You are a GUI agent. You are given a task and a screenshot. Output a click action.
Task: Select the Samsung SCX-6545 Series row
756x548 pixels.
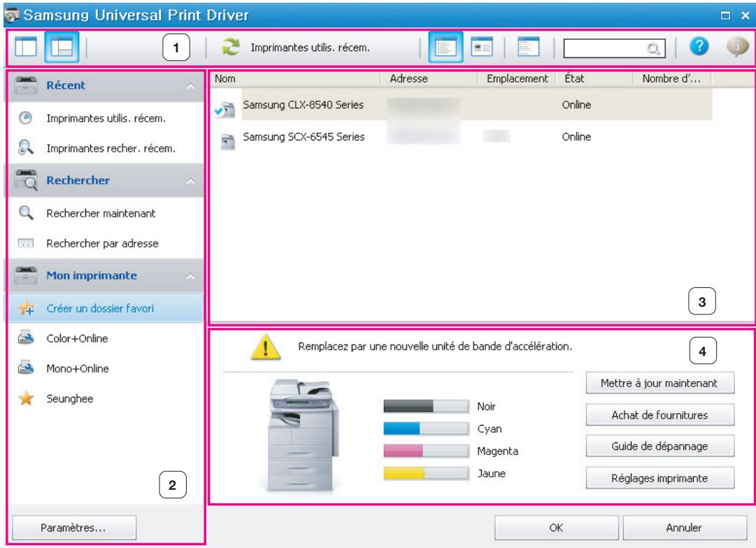pyautogui.click(x=462, y=136)
